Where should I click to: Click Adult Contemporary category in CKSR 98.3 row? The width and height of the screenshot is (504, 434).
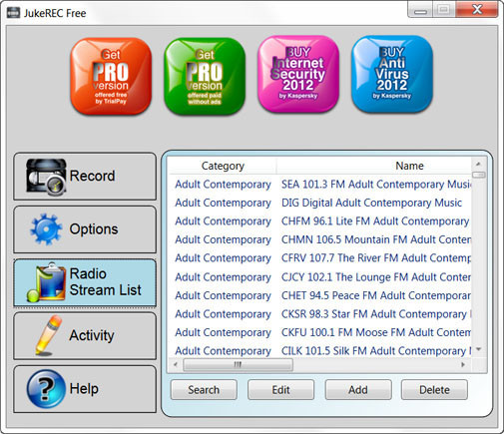[223, 314]
